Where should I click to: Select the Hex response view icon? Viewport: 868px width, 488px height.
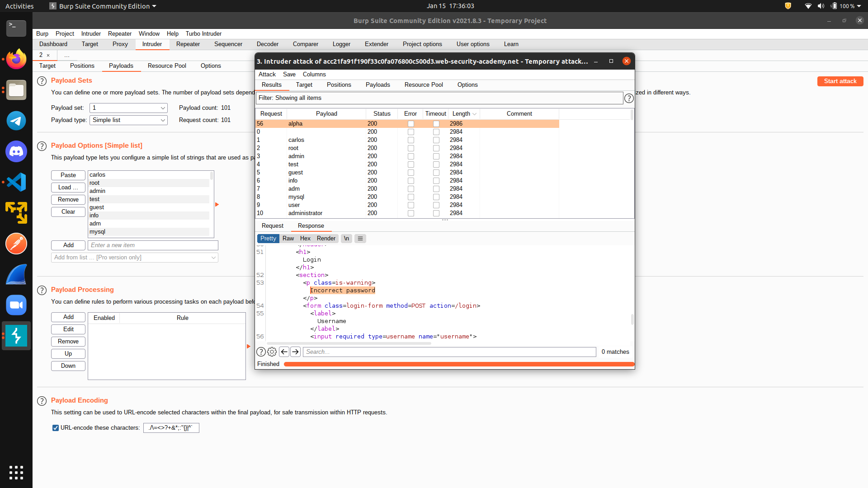pyautogui.click(x=304, y=238)
